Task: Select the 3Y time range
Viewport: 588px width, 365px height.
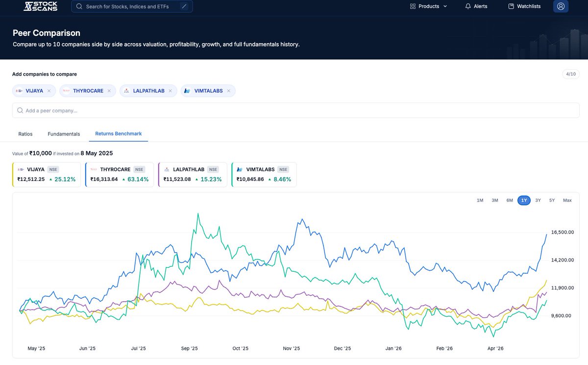Action: pos(538,200)
